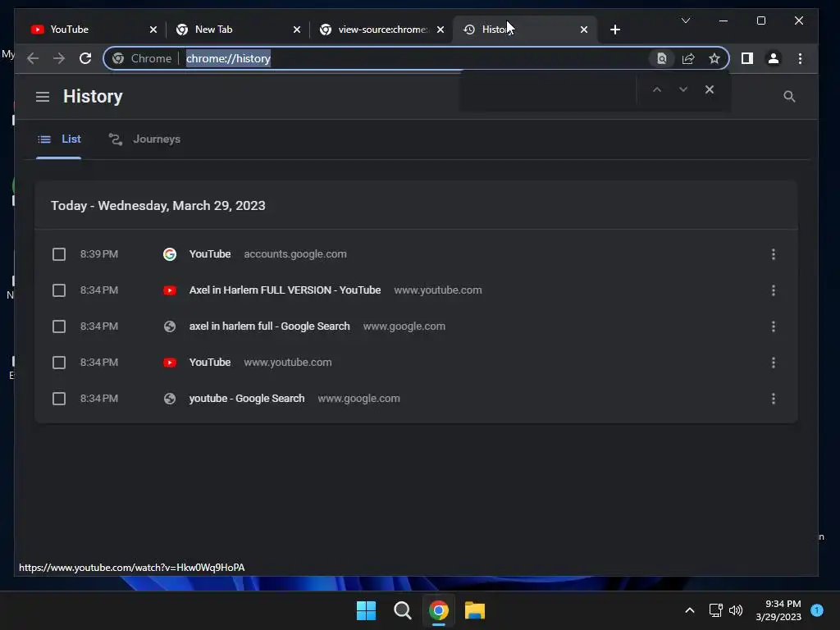Click the network tray icon

pos(715,610)
